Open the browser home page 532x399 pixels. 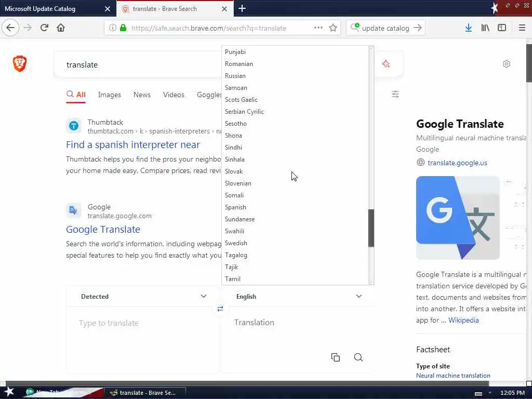pyautogui.click(x=61, y=28)
